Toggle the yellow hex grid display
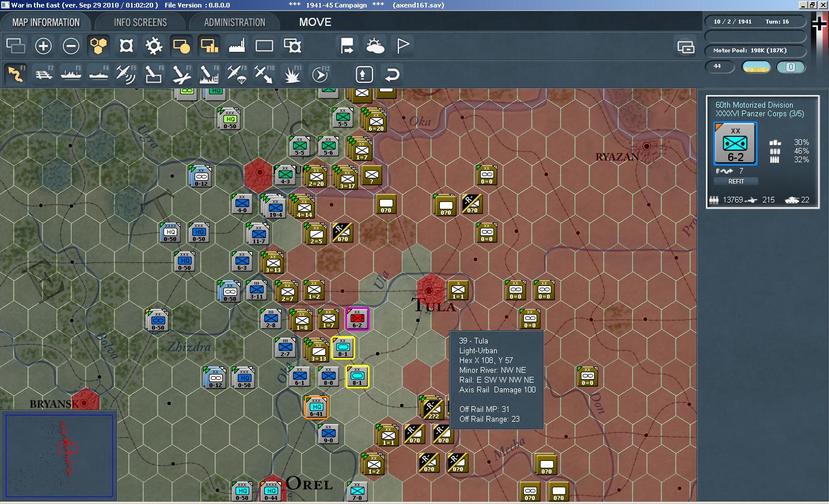829x504 pixels. (98, 45)
